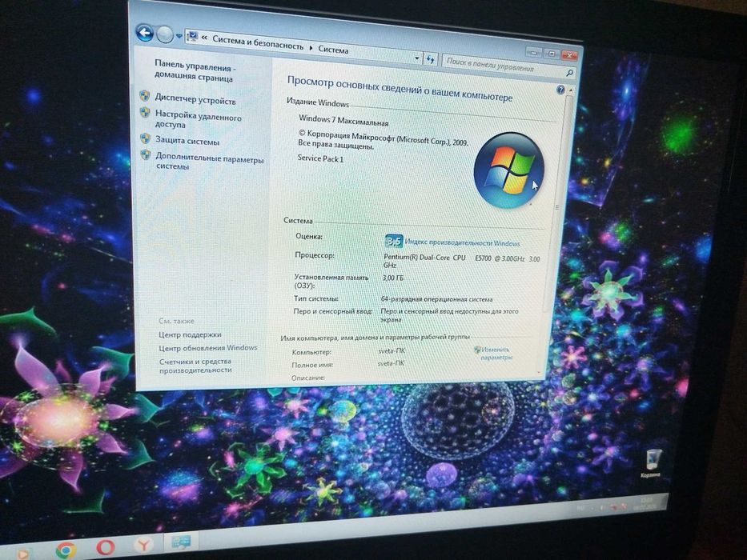Click the search magnifier icon

[x=568, y=73]
